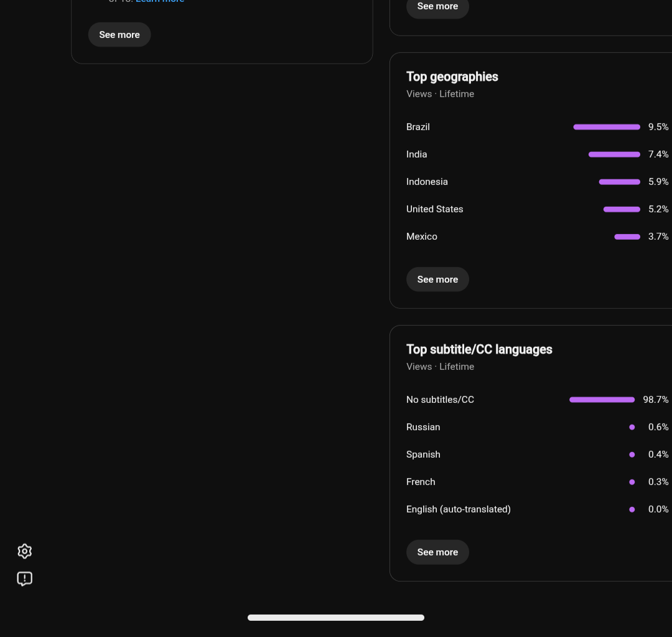Select the Brazil geography row

537,127
